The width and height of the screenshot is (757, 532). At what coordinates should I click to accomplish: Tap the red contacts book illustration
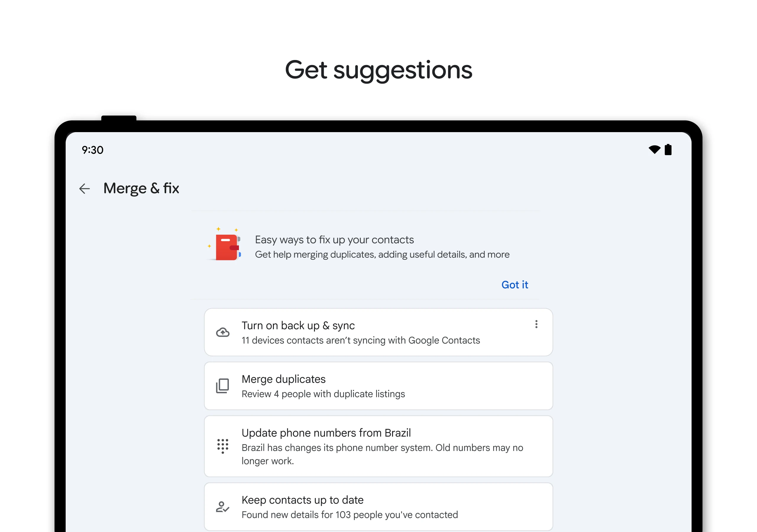point(227,246)
